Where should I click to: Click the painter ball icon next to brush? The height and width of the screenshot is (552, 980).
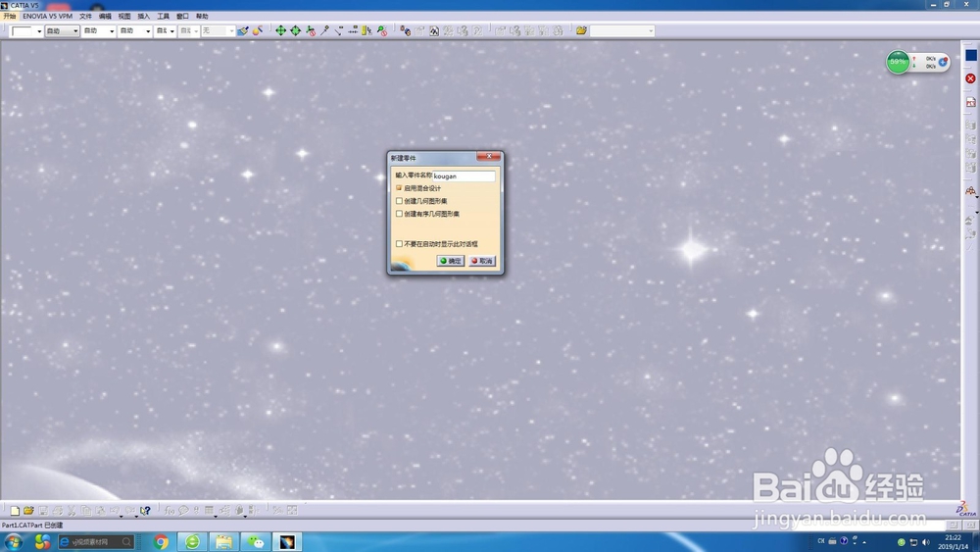[257, 30]
